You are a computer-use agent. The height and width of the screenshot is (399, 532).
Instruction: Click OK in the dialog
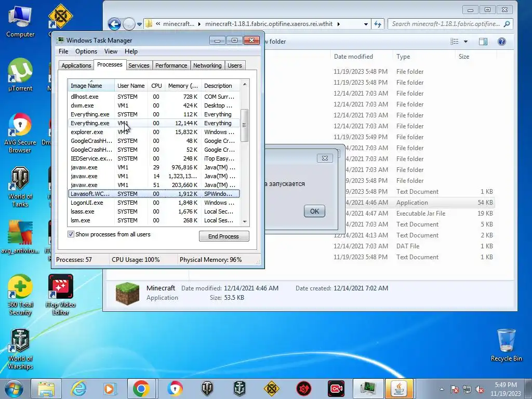click(314, 211)
